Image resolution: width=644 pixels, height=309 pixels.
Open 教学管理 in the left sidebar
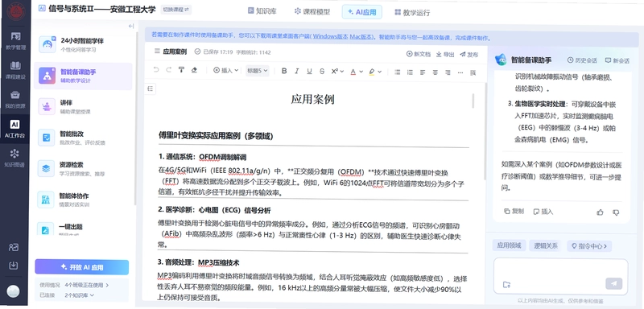coord(15,41)
